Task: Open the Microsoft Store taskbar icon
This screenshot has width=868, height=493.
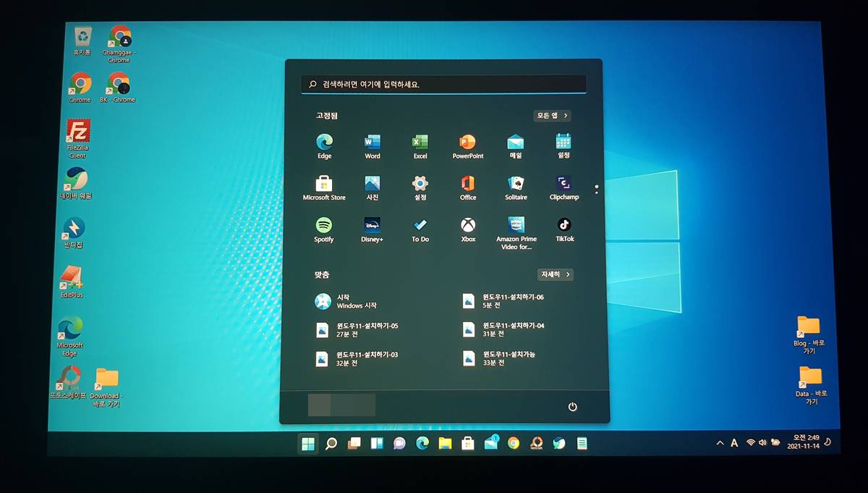Action: pos(468,444)
